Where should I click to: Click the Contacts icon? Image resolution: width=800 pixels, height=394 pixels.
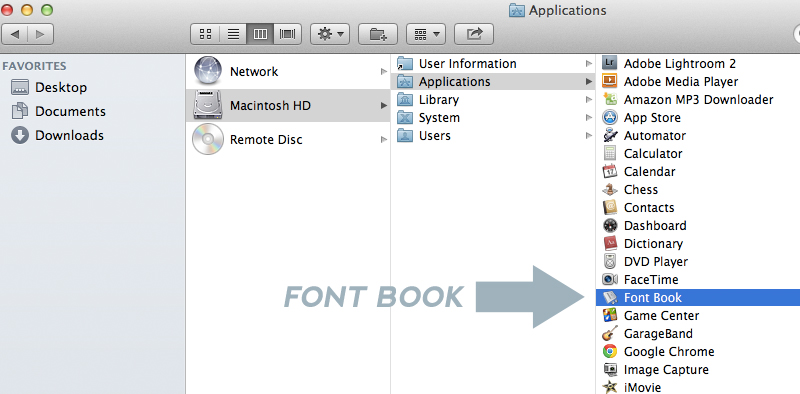(610, 207)
